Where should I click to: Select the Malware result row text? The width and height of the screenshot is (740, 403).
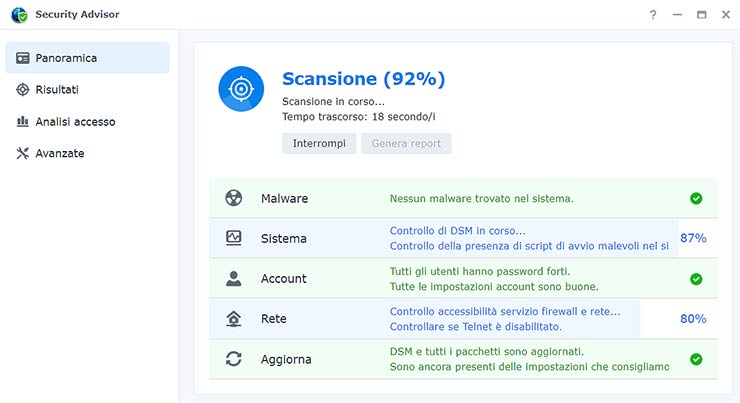point(481,198)
